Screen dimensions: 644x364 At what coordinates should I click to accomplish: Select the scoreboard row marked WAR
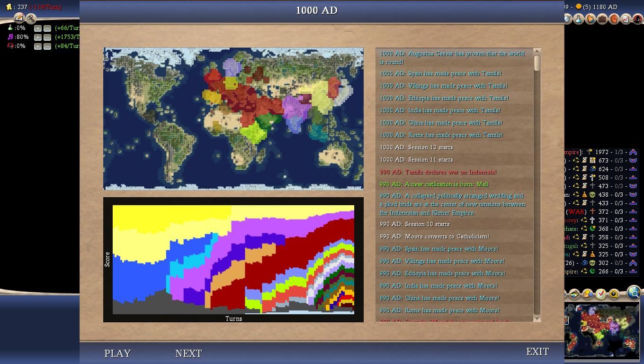click(601, 212)
